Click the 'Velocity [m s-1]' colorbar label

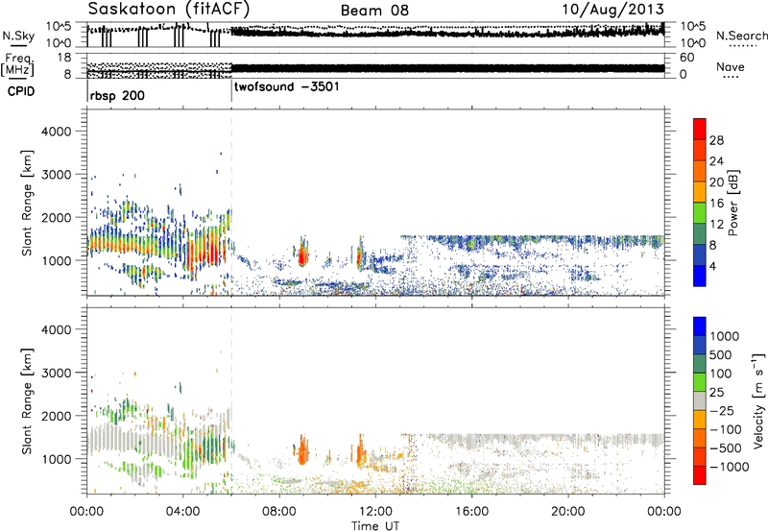tap(758, 400)
